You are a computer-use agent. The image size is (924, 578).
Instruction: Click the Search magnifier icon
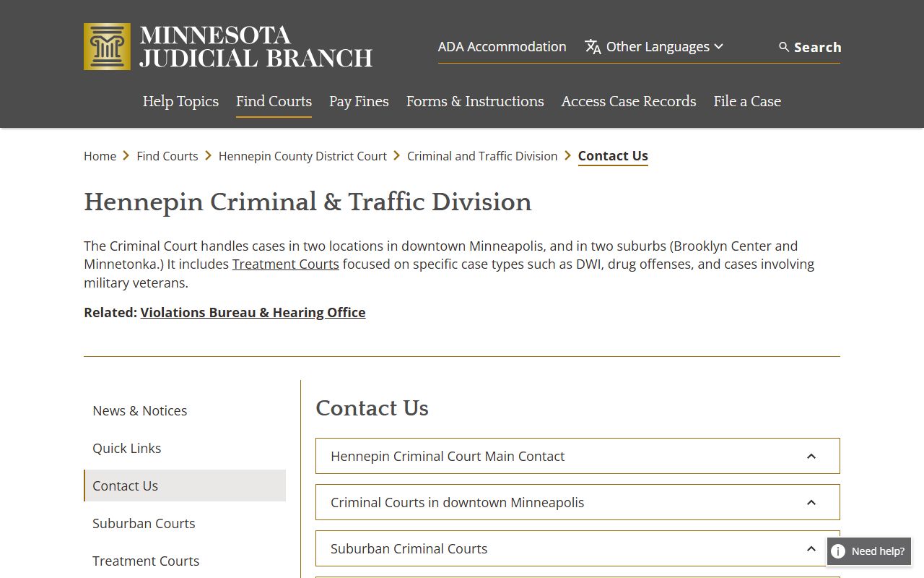coord(784,47)
